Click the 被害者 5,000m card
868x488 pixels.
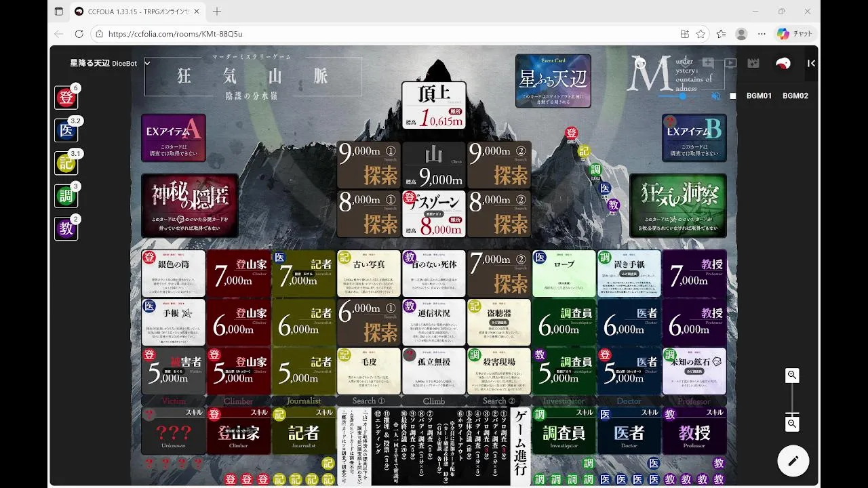tap(174, 371)
